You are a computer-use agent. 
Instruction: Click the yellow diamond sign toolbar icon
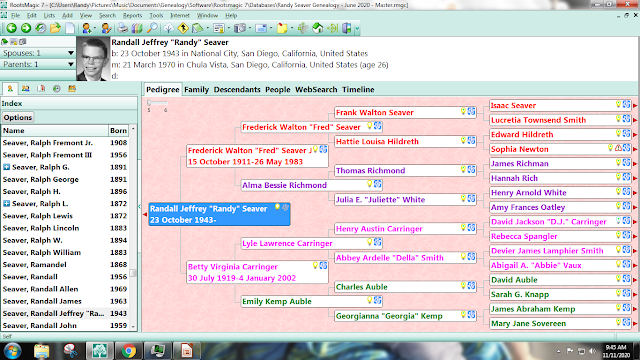(183, 28)
